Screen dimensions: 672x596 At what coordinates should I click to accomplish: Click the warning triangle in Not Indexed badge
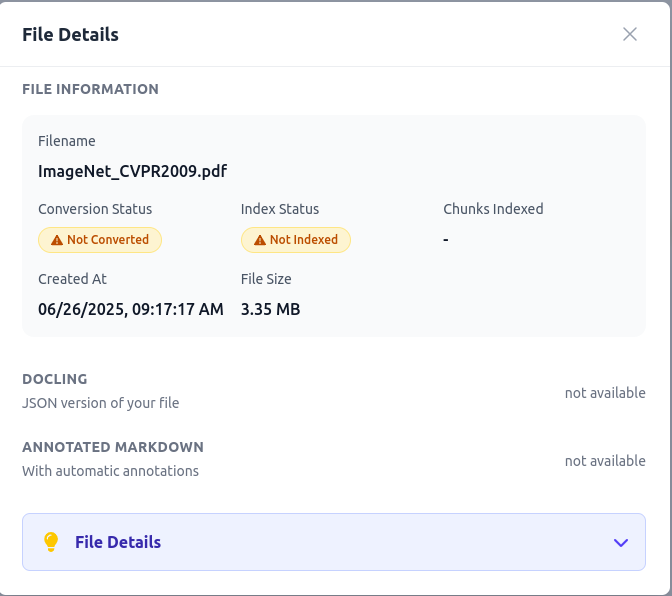[260, 240]
